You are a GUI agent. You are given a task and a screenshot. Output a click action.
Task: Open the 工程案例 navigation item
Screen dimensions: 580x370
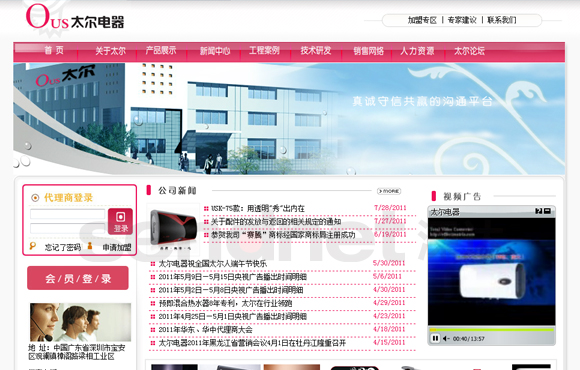click(264, 50)
